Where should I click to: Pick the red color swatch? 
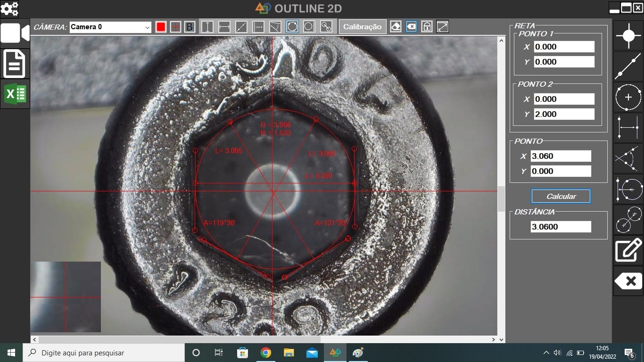(x=161, y=27)
